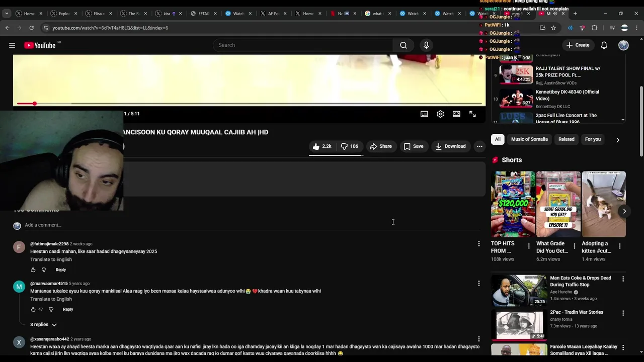Image resolution: width=644 pixels, height=362 pixels.
Task: Start voice search with microphone icon
Action: click(x=426, y=45)
